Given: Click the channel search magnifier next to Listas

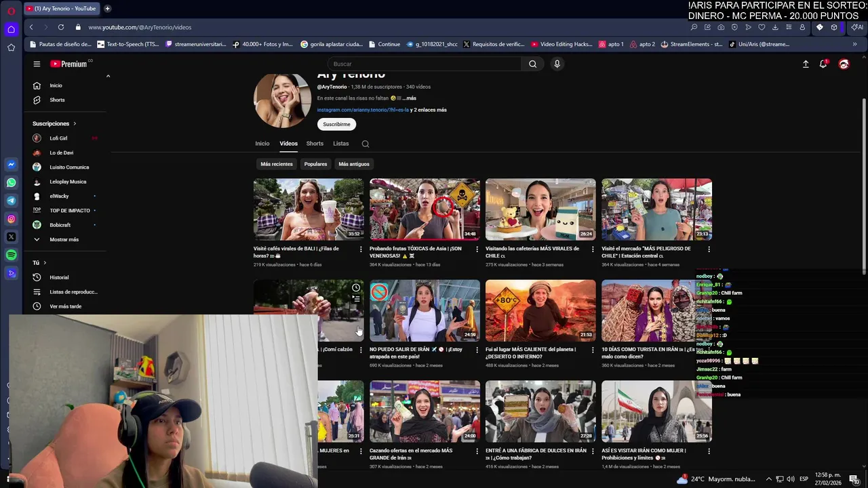Looking at the screenshot, I should [x=365, y=144].
